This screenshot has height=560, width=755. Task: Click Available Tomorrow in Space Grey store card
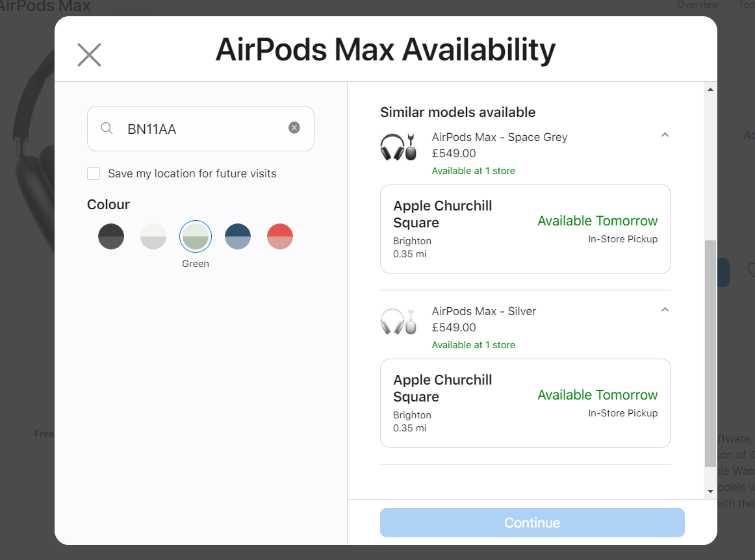(x=597, y=221)
